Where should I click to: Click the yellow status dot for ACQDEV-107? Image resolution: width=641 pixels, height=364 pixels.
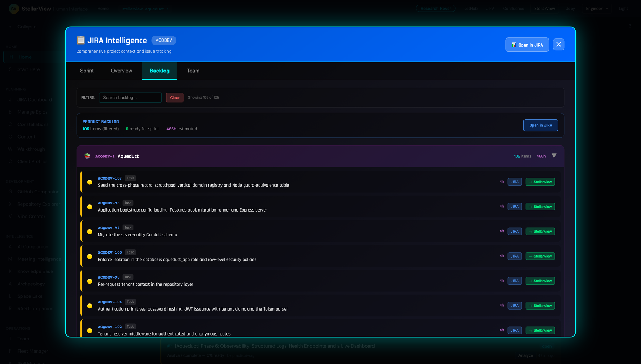coord(90,182)
